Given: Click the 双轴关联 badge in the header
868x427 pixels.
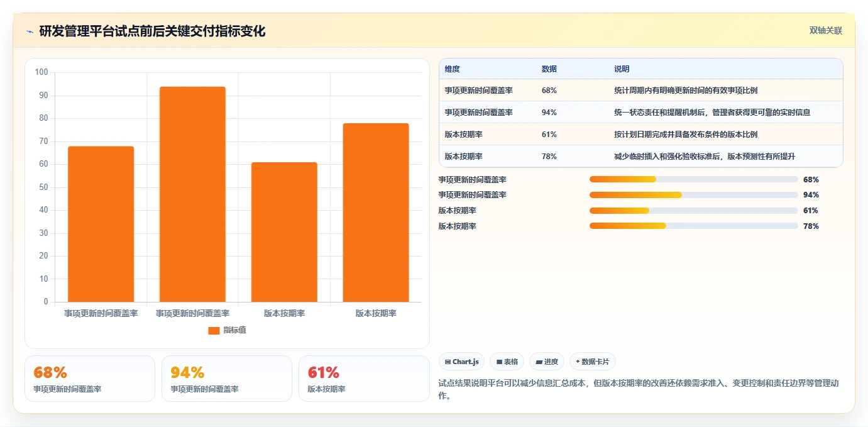Looking at the screenshot, I should click(825, 31).
